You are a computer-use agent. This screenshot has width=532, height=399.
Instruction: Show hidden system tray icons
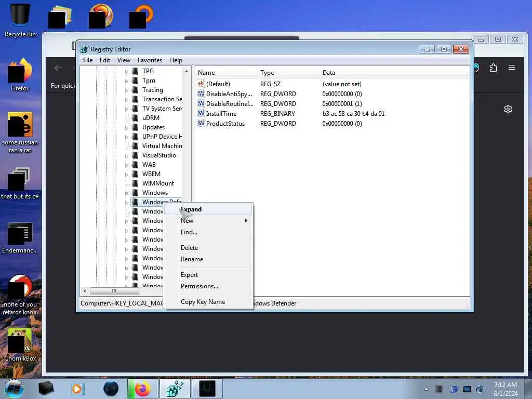[x=426, y=389]
